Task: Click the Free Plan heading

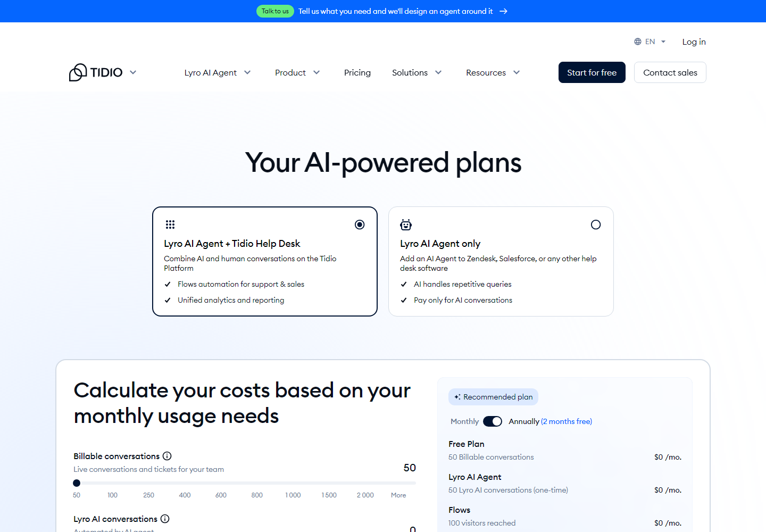Action: point(467,444)
